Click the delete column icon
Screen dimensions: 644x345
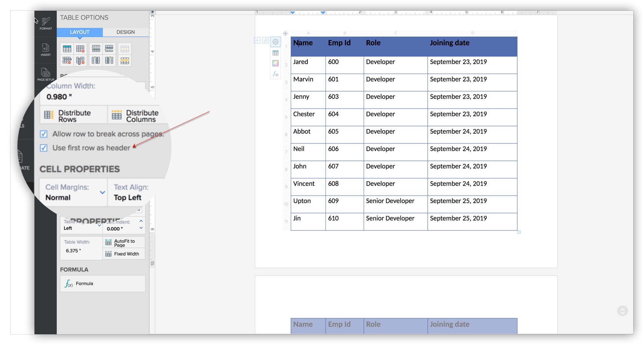pyautogui.click(x=80, y=60)
